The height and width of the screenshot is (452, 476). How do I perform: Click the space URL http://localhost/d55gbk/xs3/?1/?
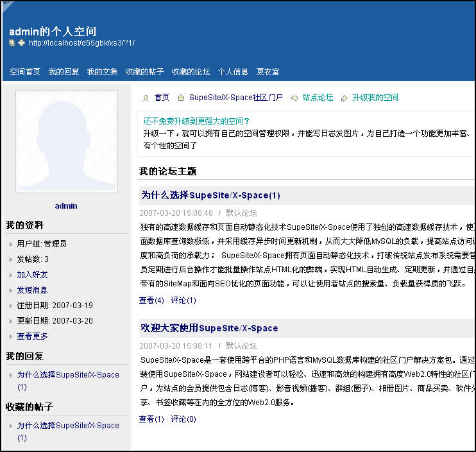tap(82, 43)
